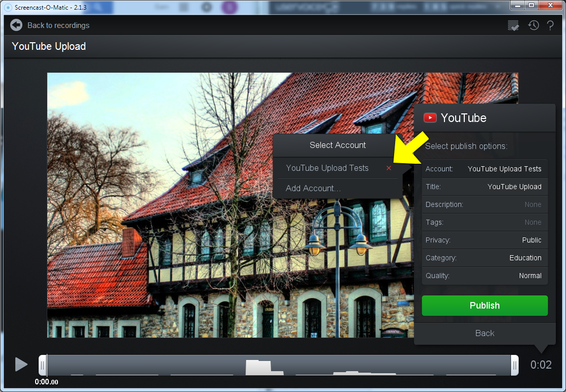This screenshot has height=392, width=566.
Task: Click the back arrow icon to recordings
Action: (16, 25)
